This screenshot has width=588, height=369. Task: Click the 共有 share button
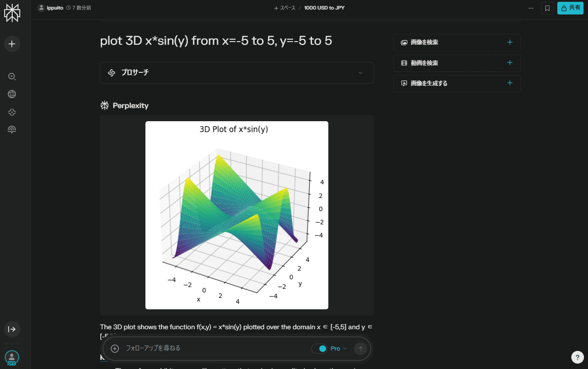pyautogui.click(x=570, y=8)
